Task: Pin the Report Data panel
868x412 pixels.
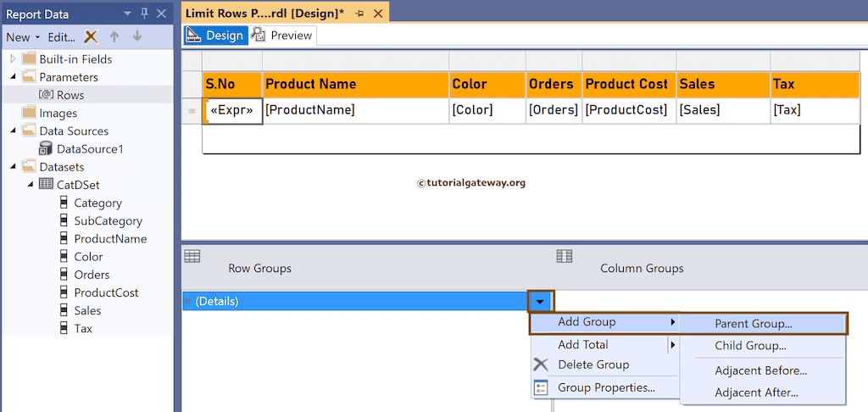Action: click(x=144, y=14)
